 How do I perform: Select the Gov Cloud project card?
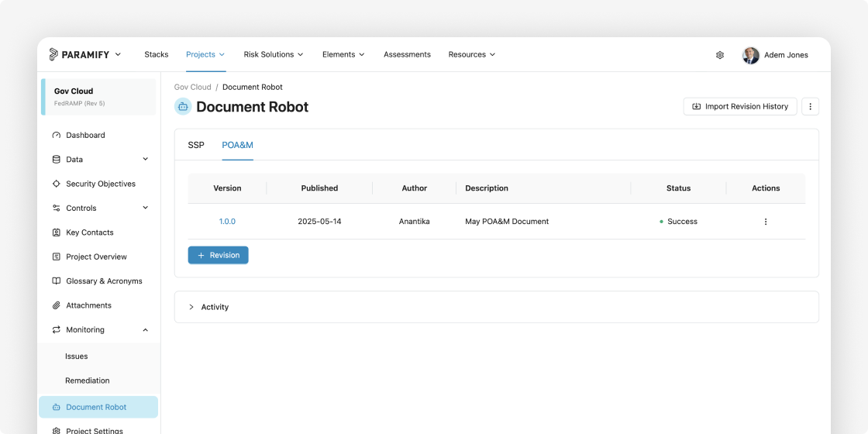[x=98, y=97]
